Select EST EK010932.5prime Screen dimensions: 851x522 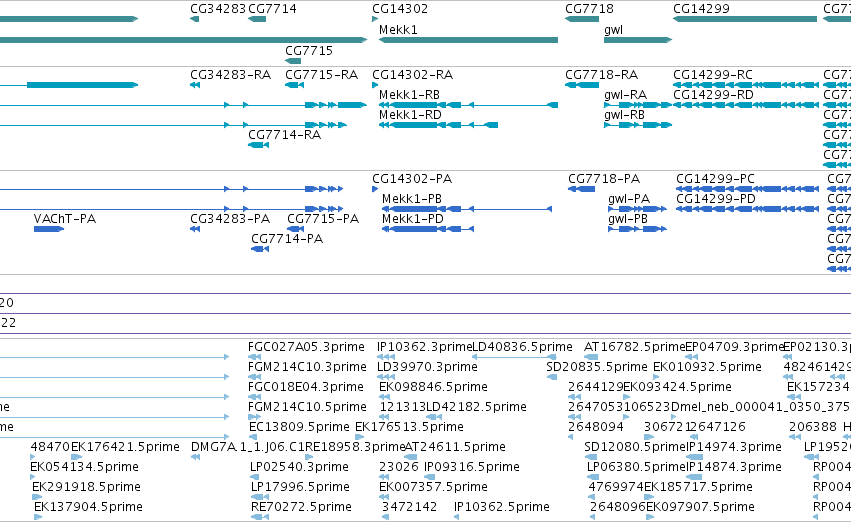(707, 367)
